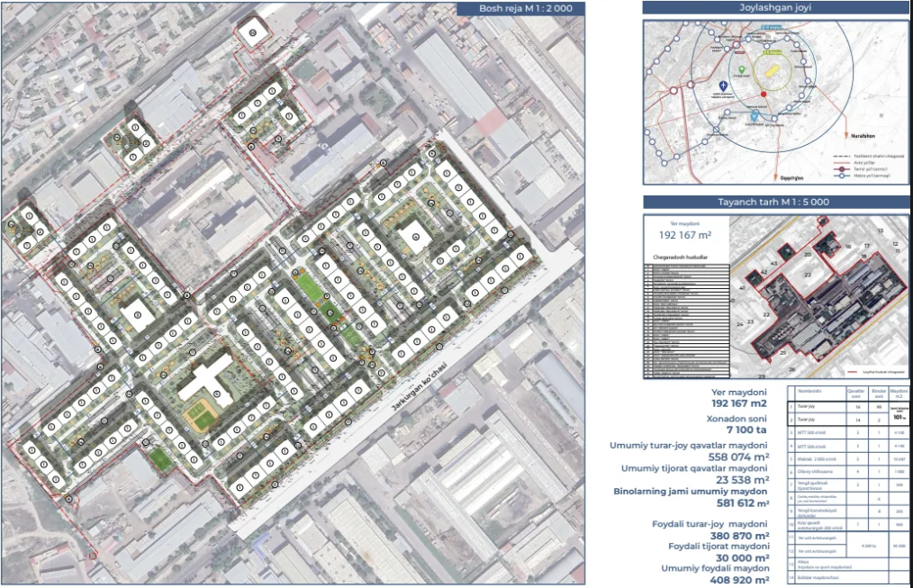Viewport: 913px width, 588px height.
Task: Click the Temir yo'l tarmog'i legend entry
Action: coord(863,168)
